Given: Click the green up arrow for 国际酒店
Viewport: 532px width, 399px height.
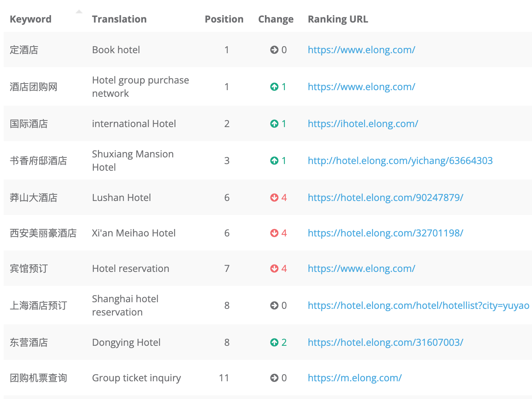Looking at the screenshot, I should pyautogui.click(x=274, y=124).
